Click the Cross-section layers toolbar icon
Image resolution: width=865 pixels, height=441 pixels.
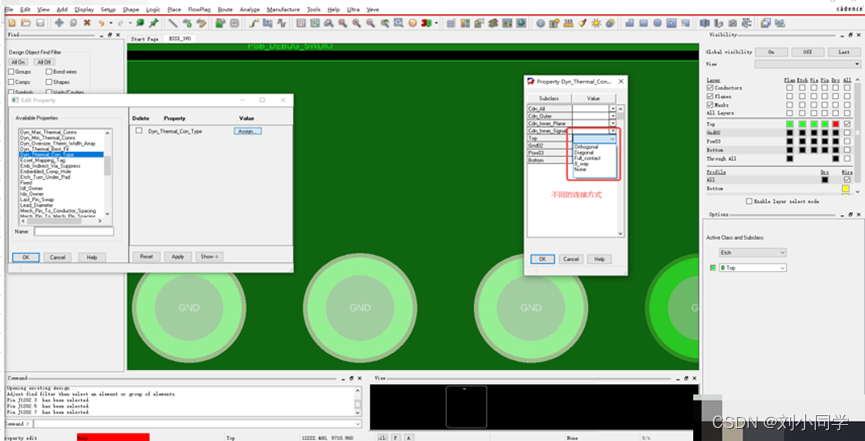[x=493, y=23]
